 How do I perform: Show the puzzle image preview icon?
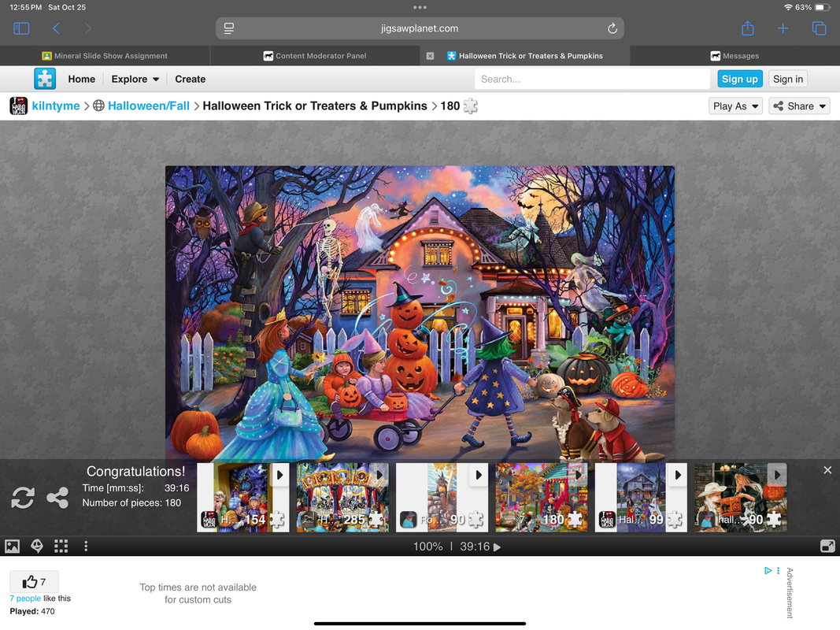[x=13, y=547]
